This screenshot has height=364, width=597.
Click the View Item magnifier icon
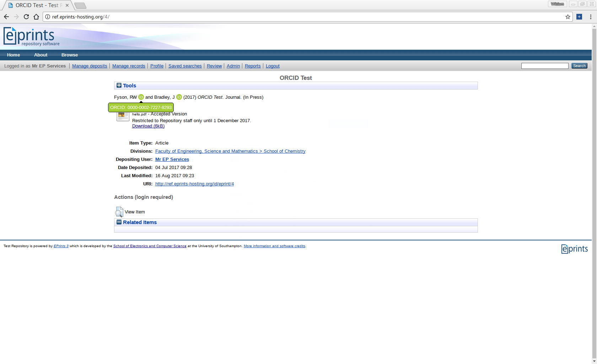tap(119, 212)
